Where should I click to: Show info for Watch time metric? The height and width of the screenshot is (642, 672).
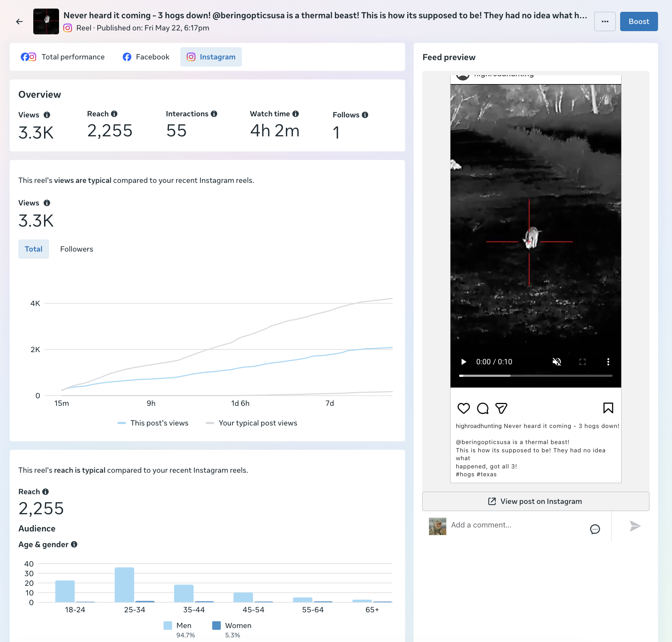296,114
